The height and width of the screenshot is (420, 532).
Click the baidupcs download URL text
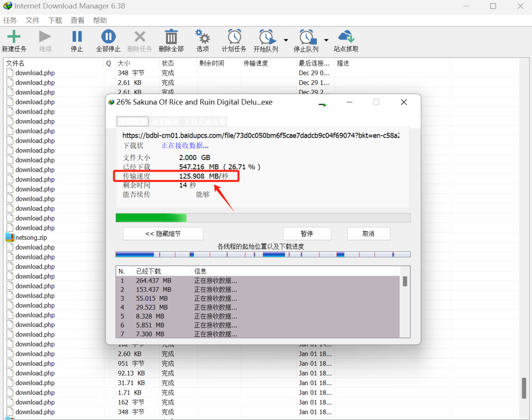point(261,135)
